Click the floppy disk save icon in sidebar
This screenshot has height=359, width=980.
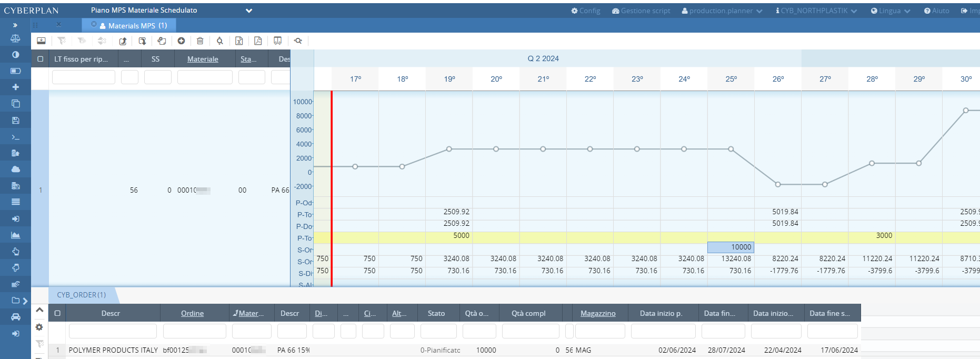point(15,121)
